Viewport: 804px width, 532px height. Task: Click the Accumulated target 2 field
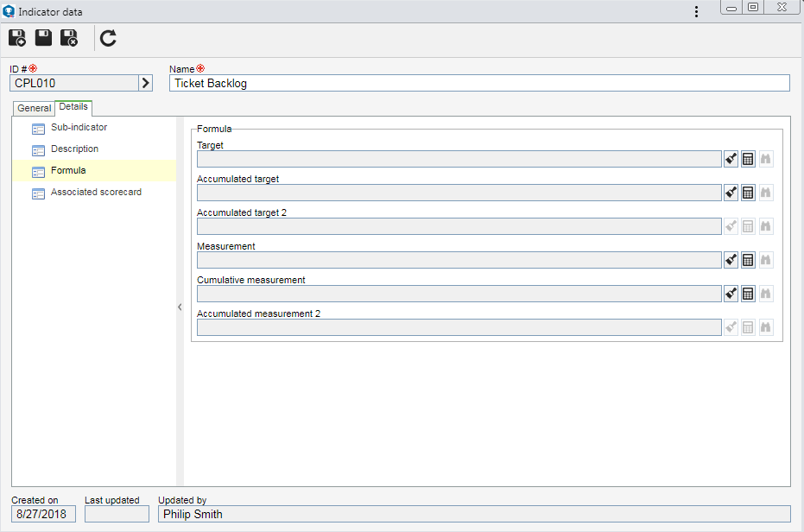coord(459,226)
